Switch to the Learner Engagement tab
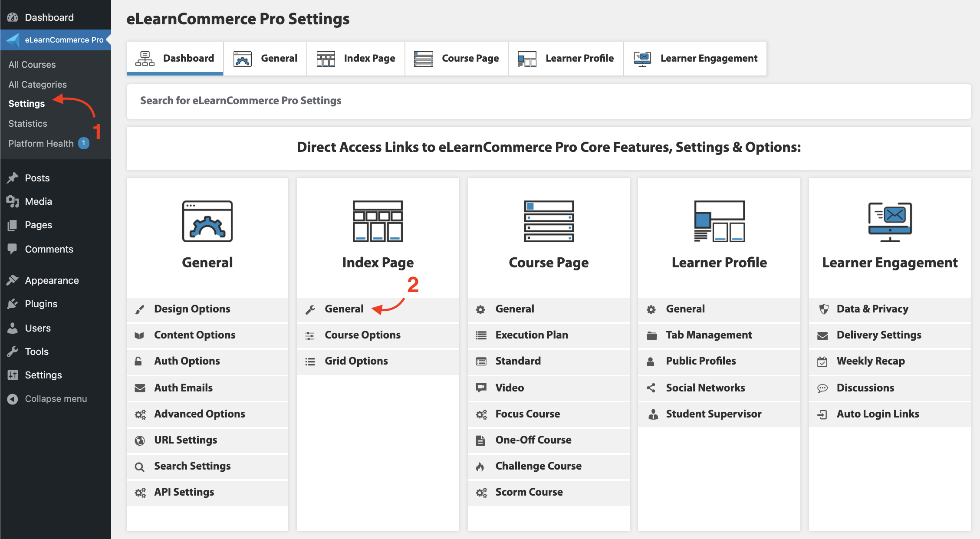The height and width of the screenshot is (539, 980). point(695,59)
